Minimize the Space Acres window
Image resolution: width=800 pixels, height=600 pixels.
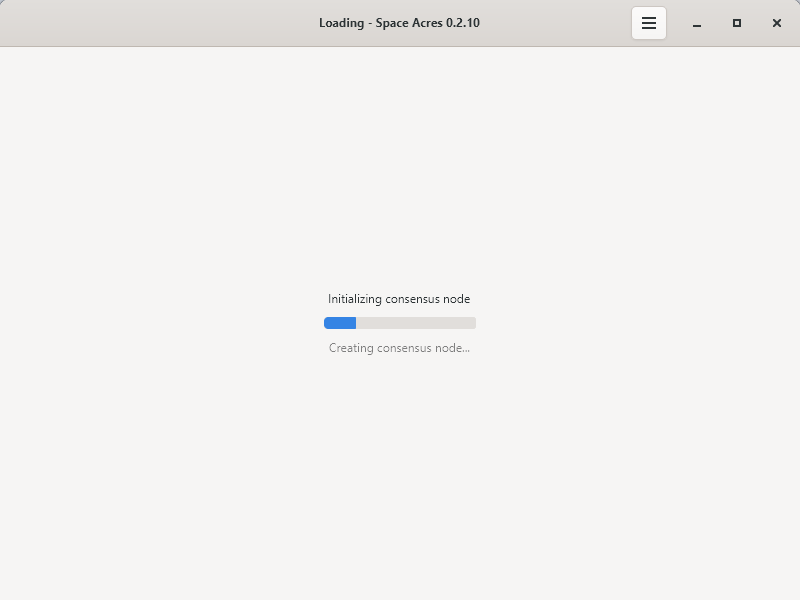tap(697, 23)
